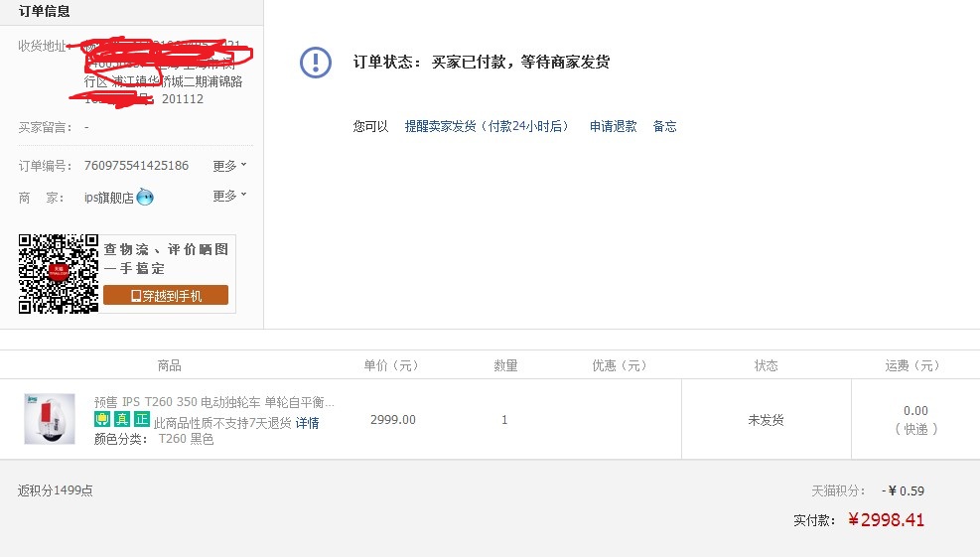Click the 订单信息 heading
This screenshot has height=557, width=980.
(44, 11)
